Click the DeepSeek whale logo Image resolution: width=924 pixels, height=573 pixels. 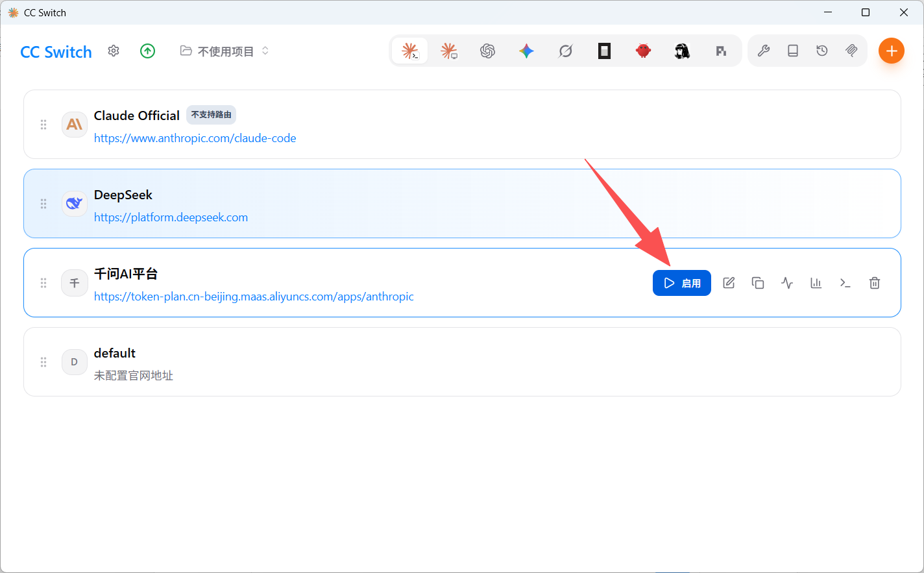coord(75,204)
